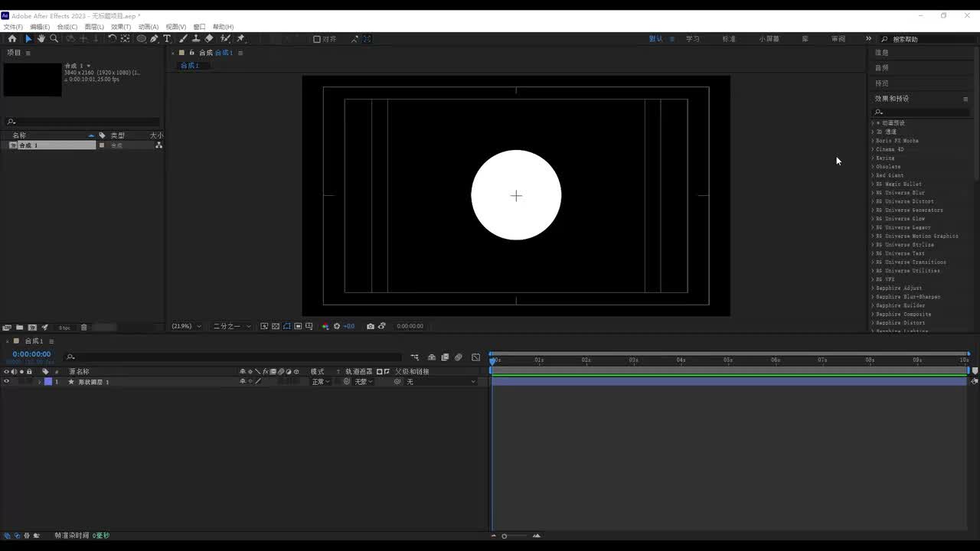Image resolution: width=980 pixels, height=551 pixels.
Task: Click the 搜索帮助 search field
Action: coord(930,39)
